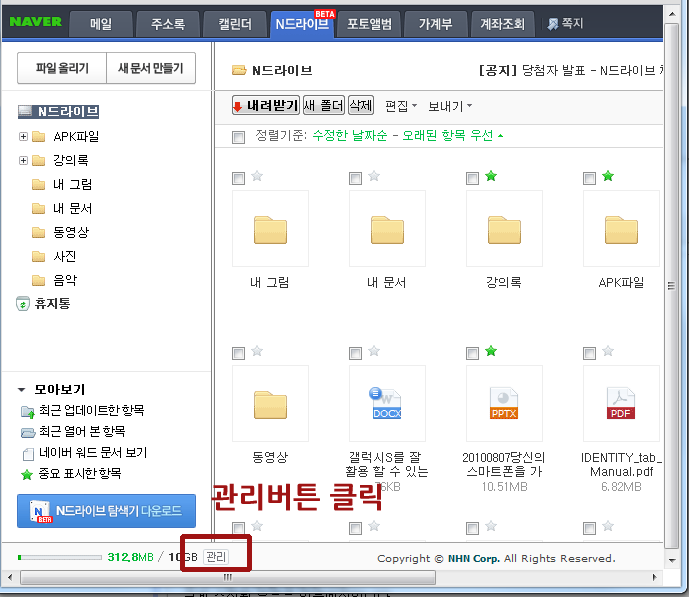This screenshot has height=597, width=689.
Task: Unstar the 20100807 PPTX file
Action: click(491, 351)
